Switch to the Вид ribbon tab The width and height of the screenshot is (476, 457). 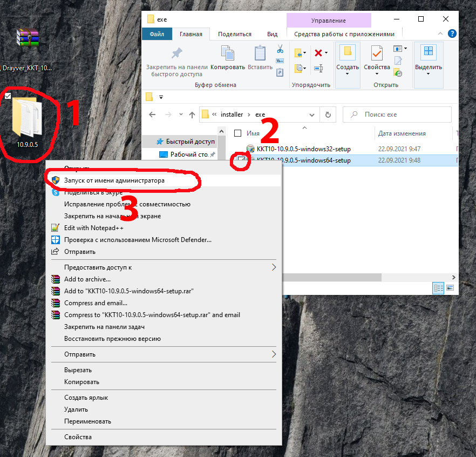[273, 34]
